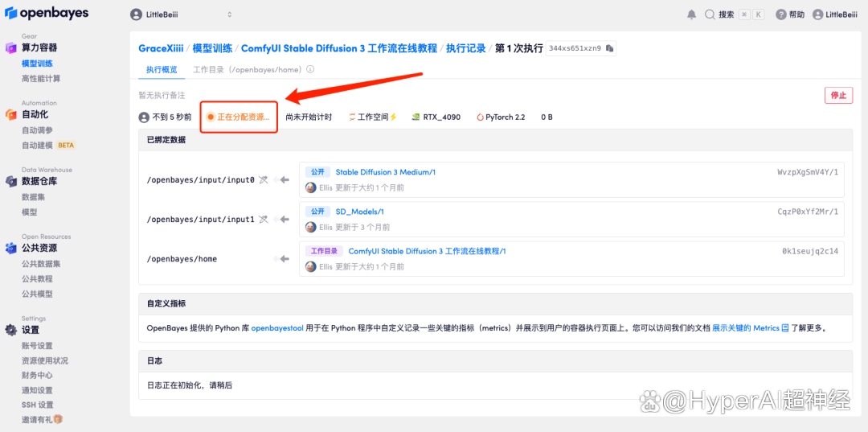This screenshot has width=868, height=432.
Task: Click the search magnifier icon
Action: [x=710, y=15]
